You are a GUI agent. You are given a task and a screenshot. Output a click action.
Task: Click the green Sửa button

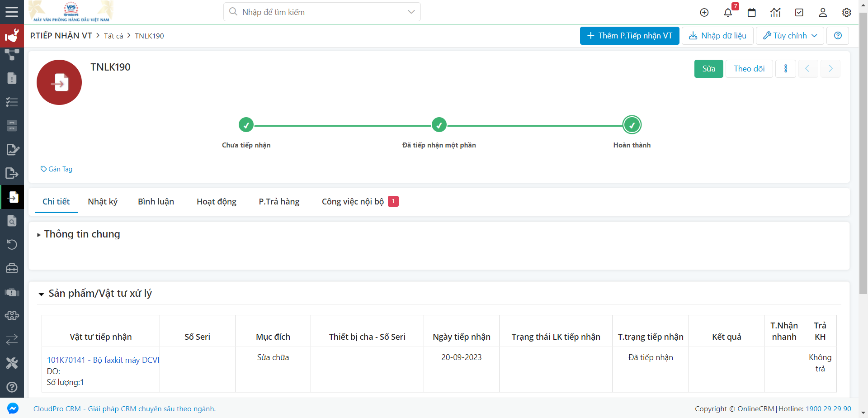pos(709,69)
